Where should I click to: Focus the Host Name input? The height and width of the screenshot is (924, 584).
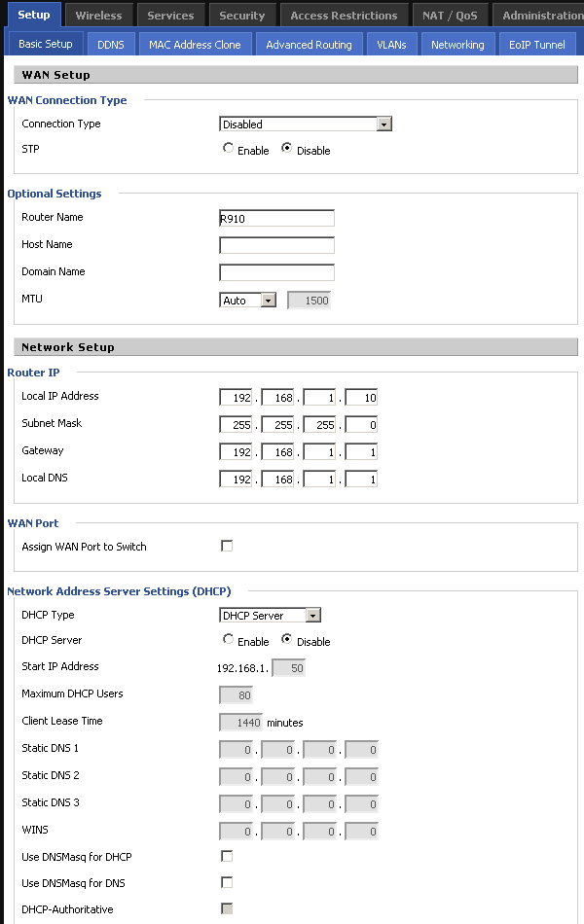[x=276, y=245]
